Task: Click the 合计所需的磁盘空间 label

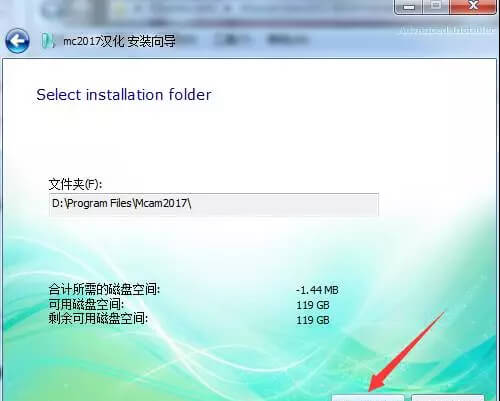Action: pos(104,289)
